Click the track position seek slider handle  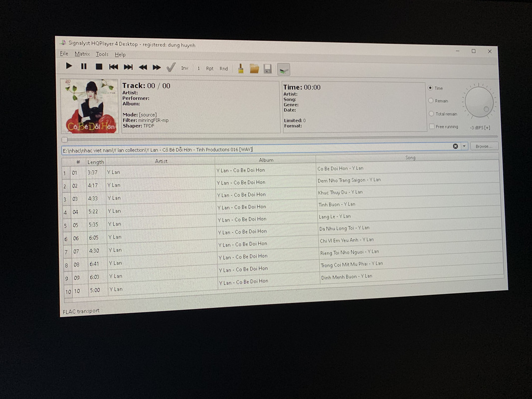[64, 140]
